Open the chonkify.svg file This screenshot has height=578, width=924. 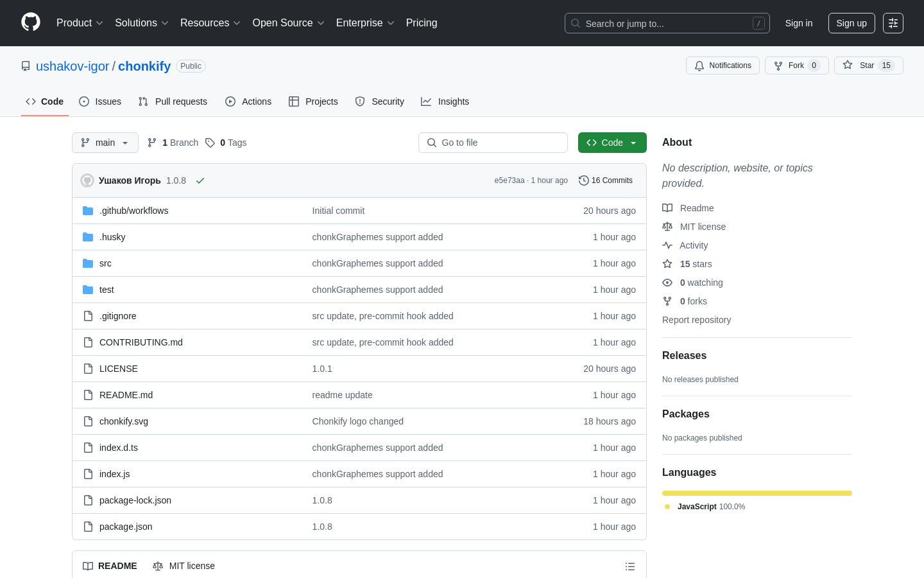tap(124, 421)
